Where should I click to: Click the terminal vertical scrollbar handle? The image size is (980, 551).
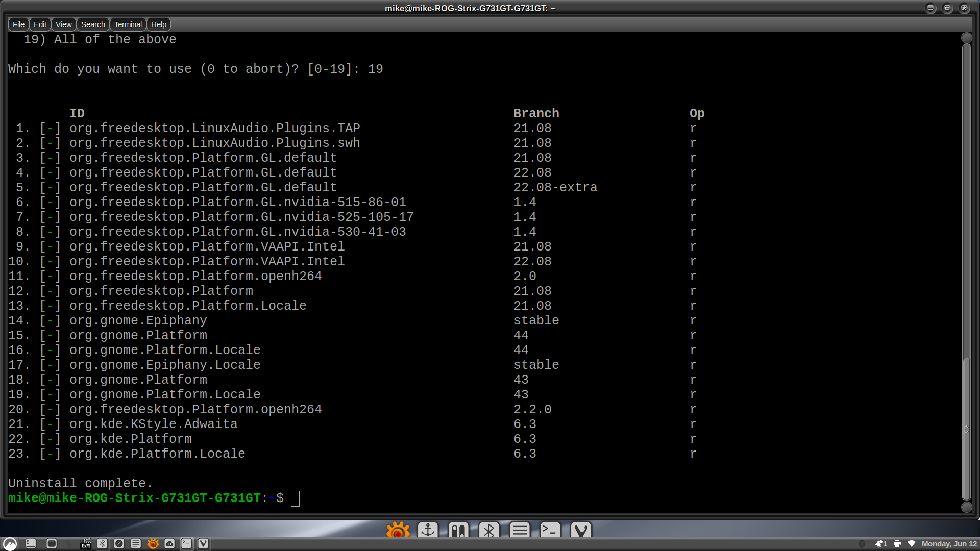click(966, 429)
